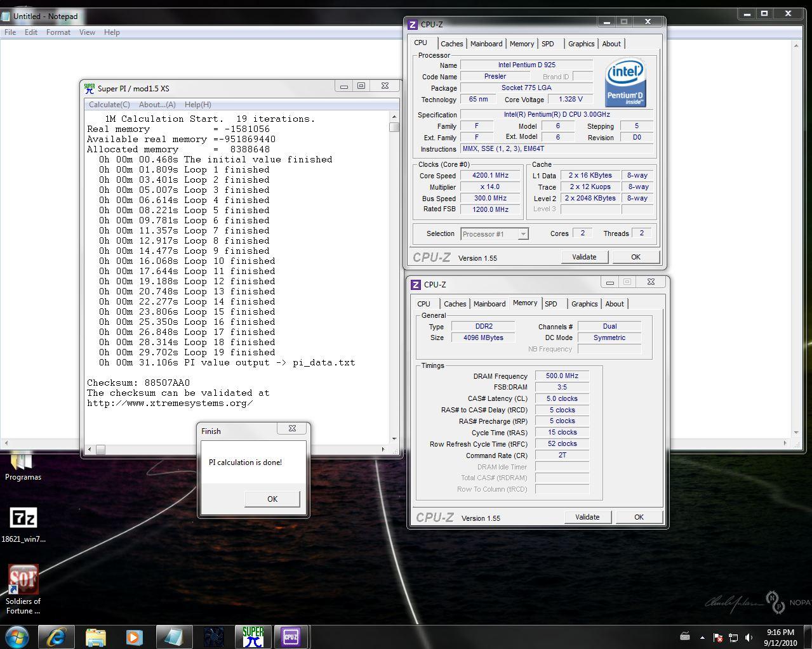Image resolution: width=812 pixels, height=649 pixels.
Task: Click Super PI vertical scrollbar up arrow
Action: pos(394,117)
